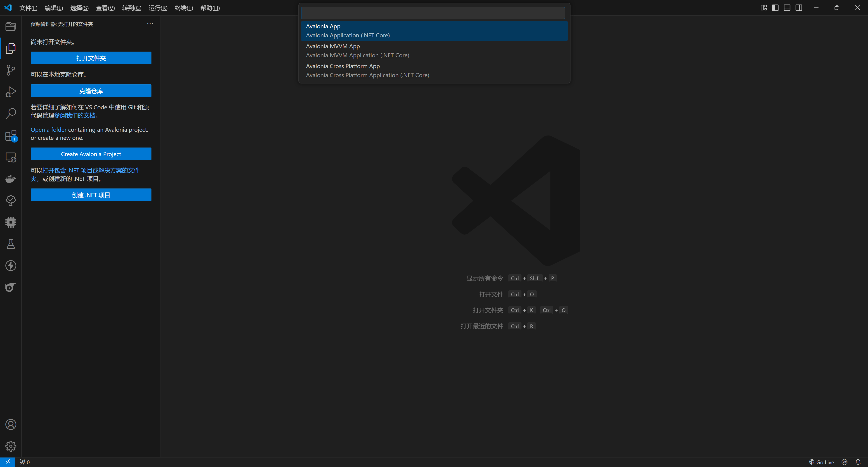Open the Explorer files view icon
The width and height of the screenshot is (868, 467).
11,48
